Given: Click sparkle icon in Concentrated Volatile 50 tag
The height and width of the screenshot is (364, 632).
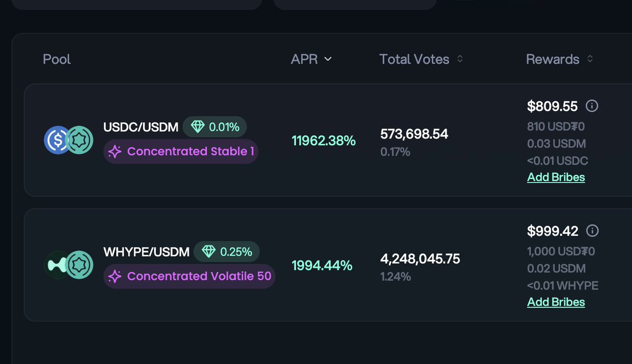Looking at the screenshot, I should [x=115, y=277].
